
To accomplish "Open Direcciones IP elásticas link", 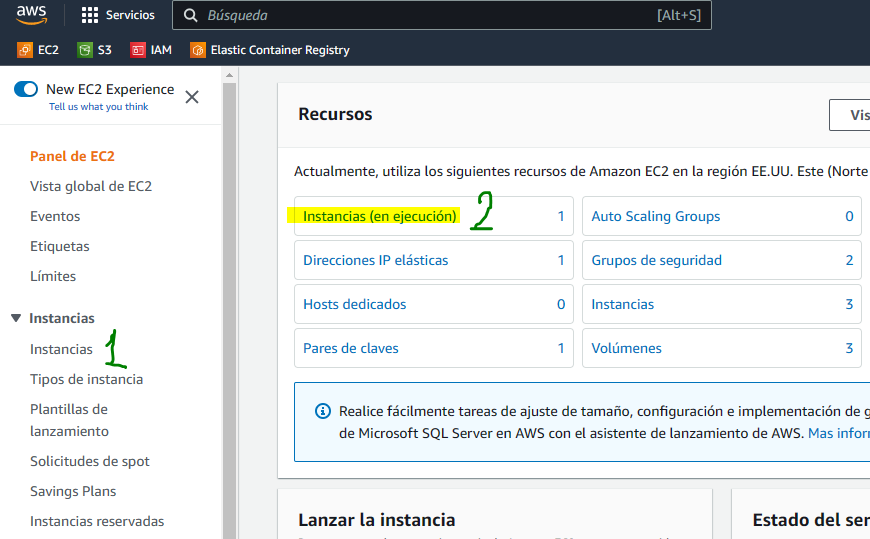I will (x=376, y=260).
